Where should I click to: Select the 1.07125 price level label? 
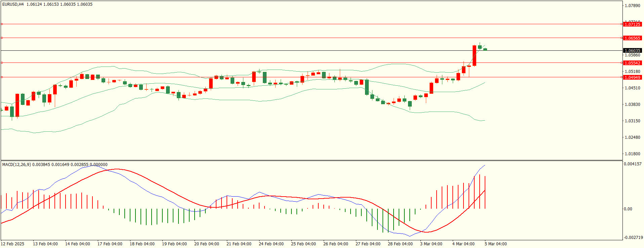(632, 24)
